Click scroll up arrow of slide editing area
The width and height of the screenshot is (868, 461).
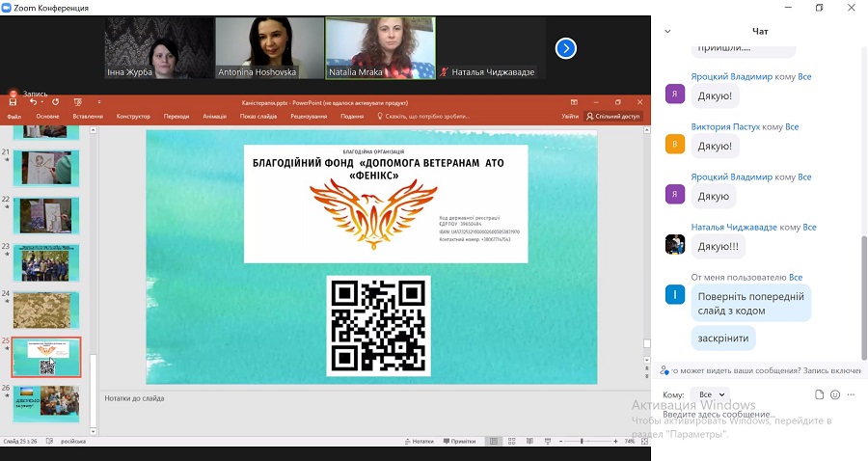point(646,130)
